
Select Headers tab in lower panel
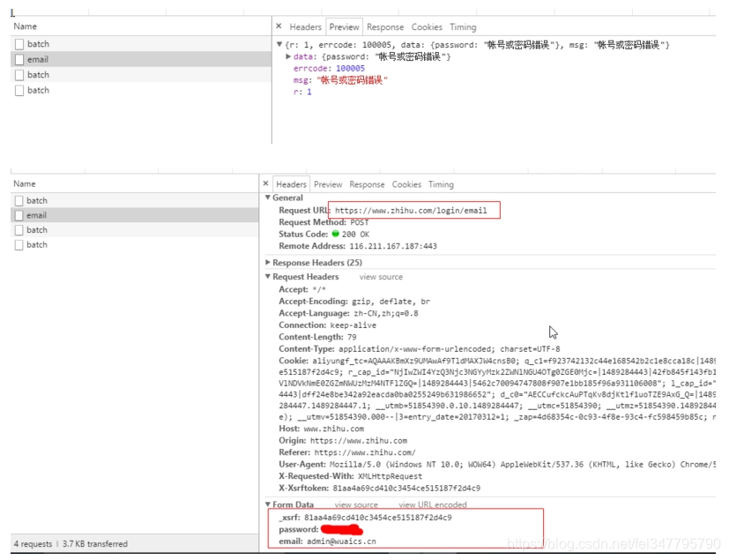click(x=291, y=184)
